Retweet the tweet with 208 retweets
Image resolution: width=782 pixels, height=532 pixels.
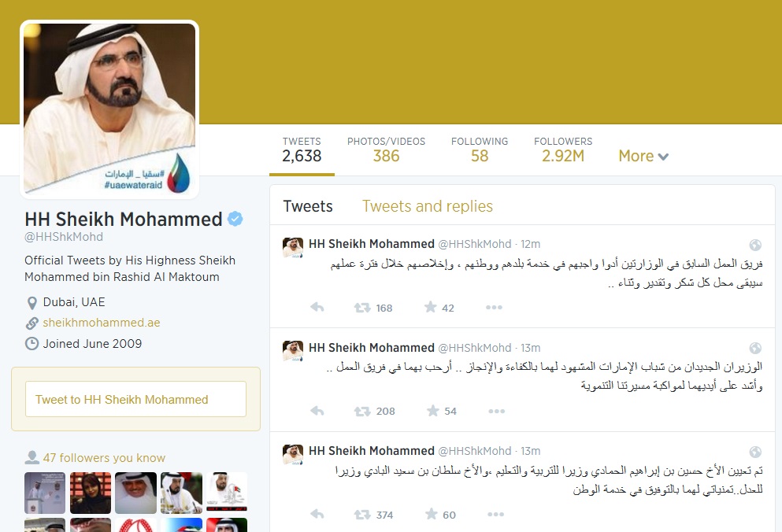tap(362, 412)
